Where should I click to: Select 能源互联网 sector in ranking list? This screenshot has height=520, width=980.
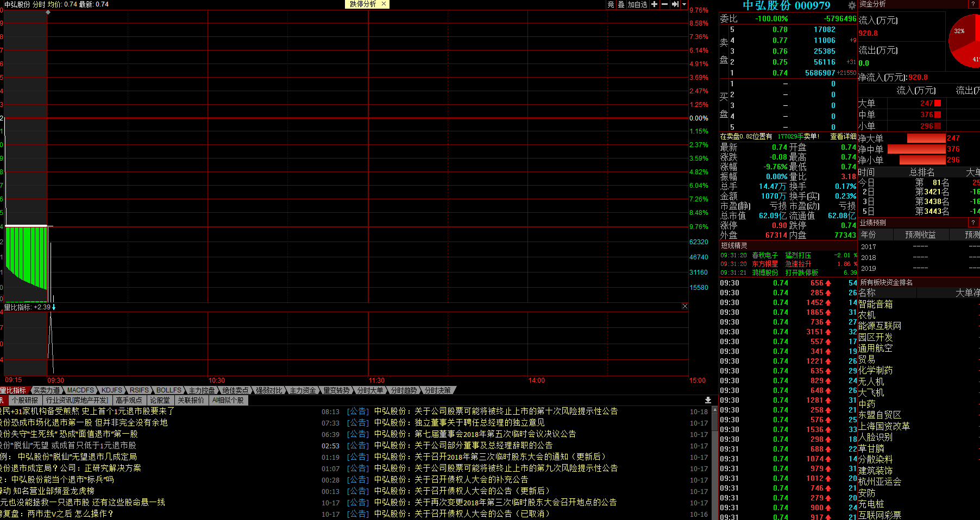880,326
